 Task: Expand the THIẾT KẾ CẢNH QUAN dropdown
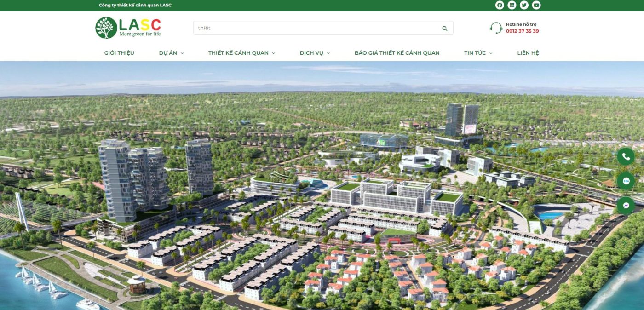pyautogui.click(x=240, y=52)
